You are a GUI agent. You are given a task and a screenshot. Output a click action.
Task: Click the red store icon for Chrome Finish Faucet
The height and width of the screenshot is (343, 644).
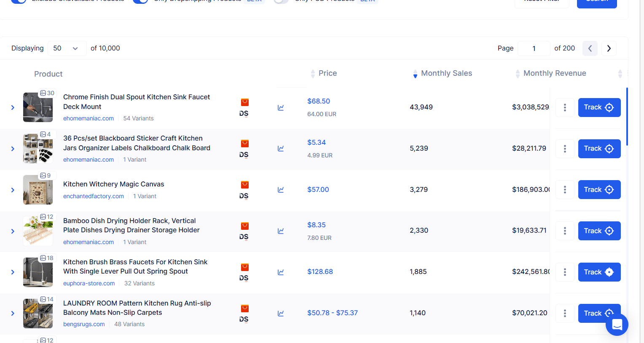[245, 102]
